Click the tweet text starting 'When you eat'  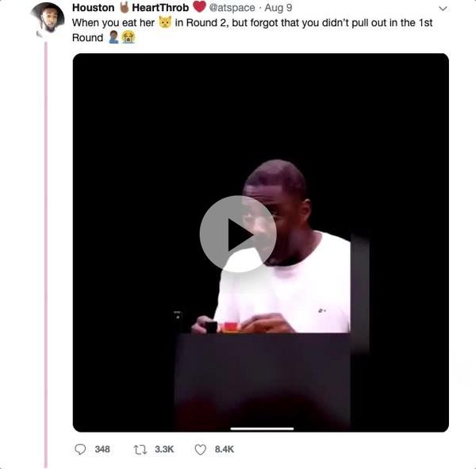click(x=252, y=30)
